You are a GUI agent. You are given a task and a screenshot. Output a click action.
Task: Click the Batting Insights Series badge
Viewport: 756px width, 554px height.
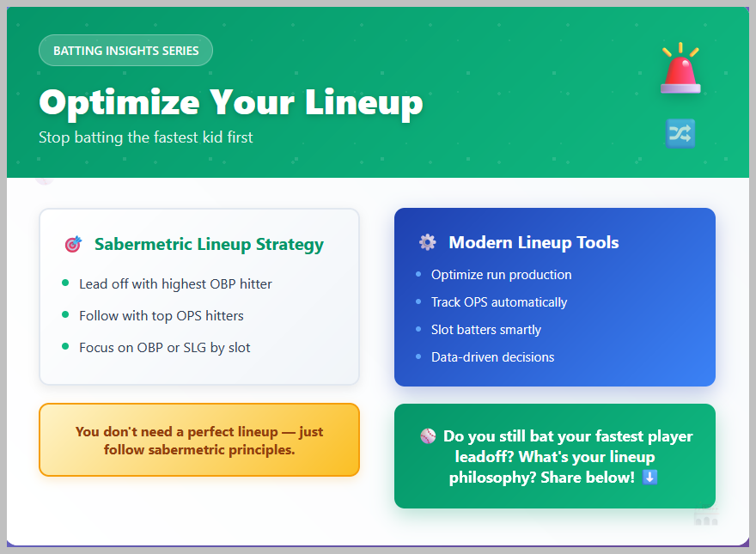click(125, 51)
